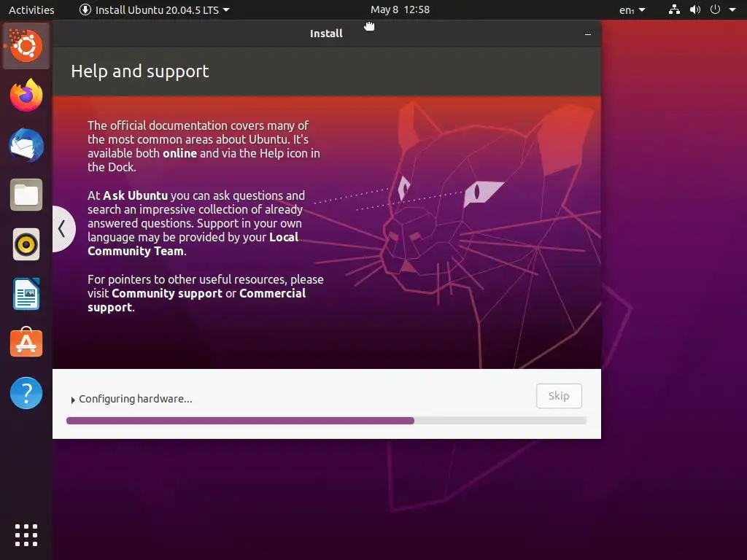747x560 pixels.
Task: Open network status icon in top bar
Action: [674, 9]
